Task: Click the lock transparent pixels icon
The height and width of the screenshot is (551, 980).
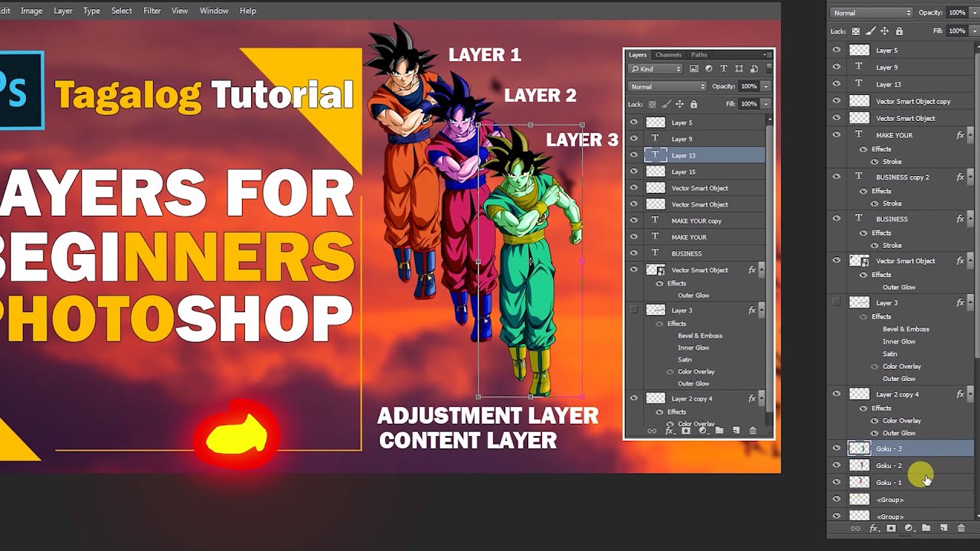Action: [x=856, y=31]
